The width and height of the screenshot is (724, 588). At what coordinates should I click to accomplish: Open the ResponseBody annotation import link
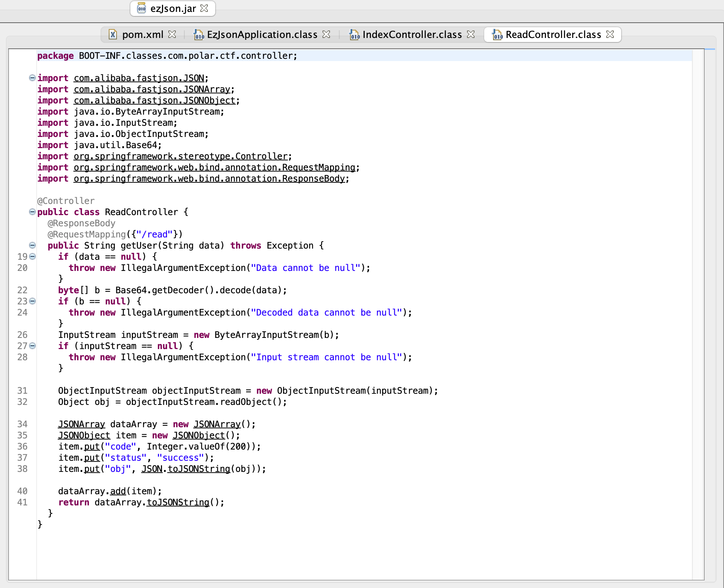click(209, 179)
